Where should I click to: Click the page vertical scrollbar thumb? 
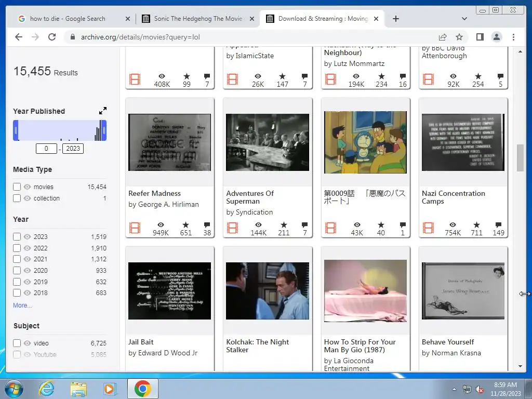[520, 158]
